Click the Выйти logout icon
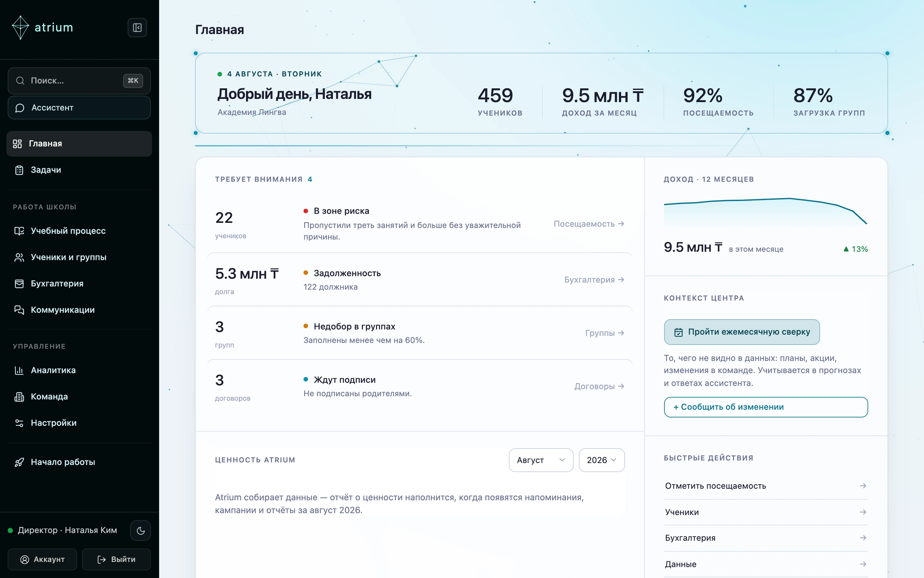 [102, 560]
